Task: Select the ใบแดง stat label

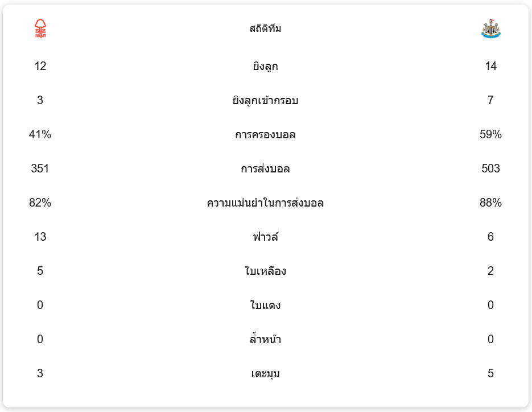Action: [265, 306]
